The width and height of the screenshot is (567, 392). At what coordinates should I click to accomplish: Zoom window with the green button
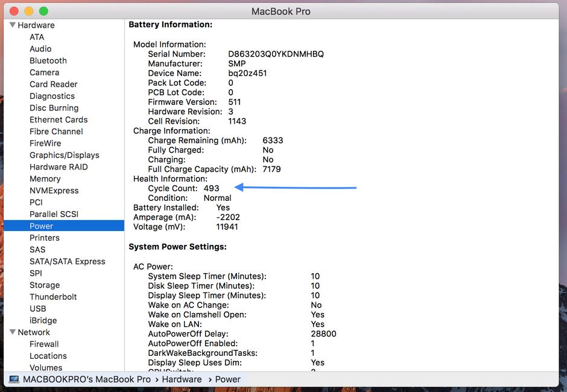tap(44, 11)
